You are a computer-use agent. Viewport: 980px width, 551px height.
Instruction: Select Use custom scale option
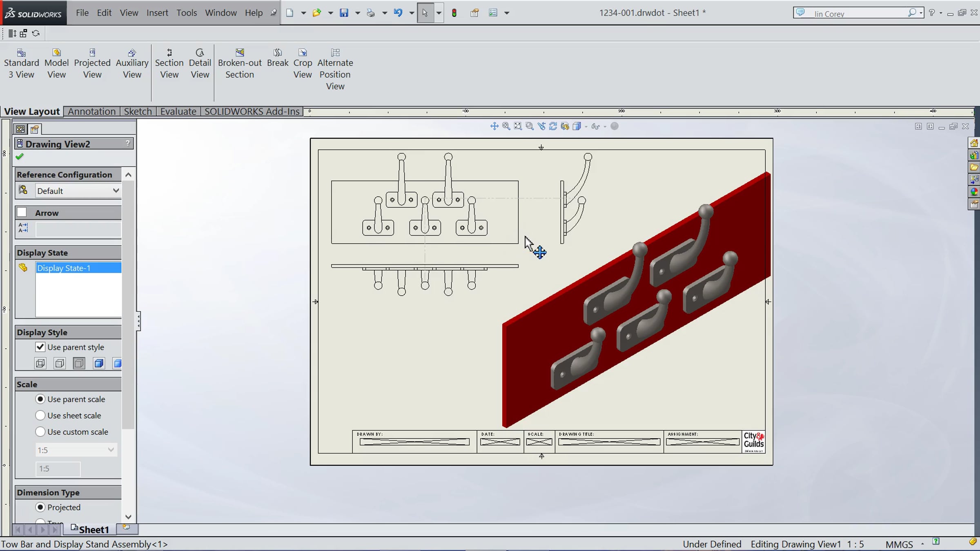pos(40,432)
